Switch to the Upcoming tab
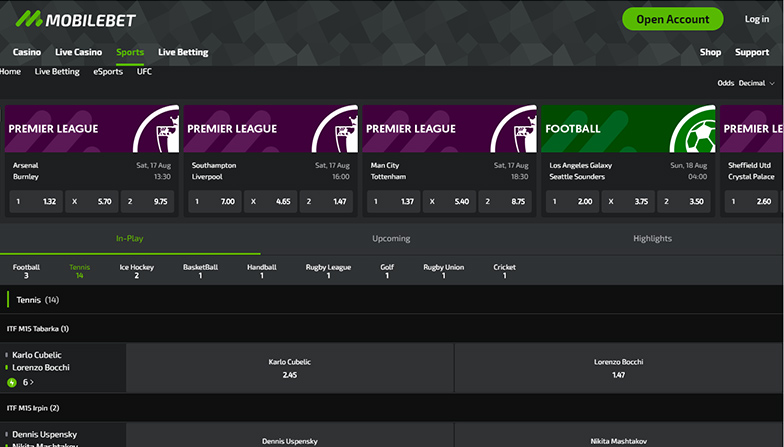The width and height of the screenshot is (784, 447). click(x=391, y=238)
